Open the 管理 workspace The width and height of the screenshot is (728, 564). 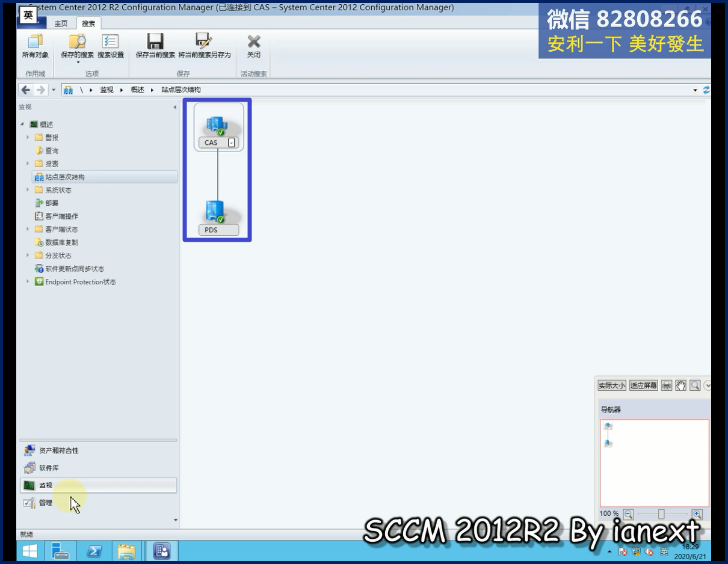(98, 503)
